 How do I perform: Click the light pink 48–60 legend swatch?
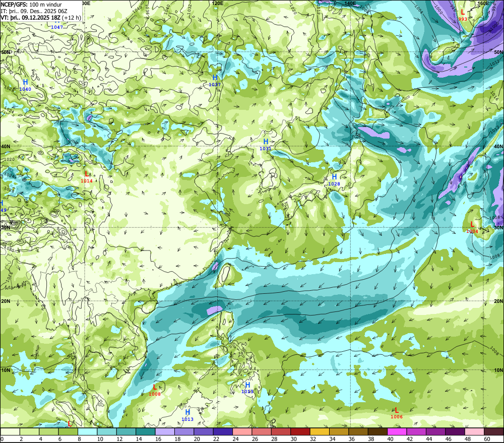474,431
